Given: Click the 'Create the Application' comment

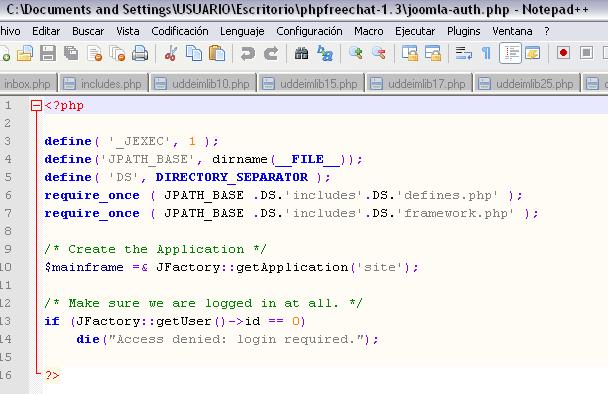Looking at the screenshot, I should pyautogui.click(x=155, y=249).
